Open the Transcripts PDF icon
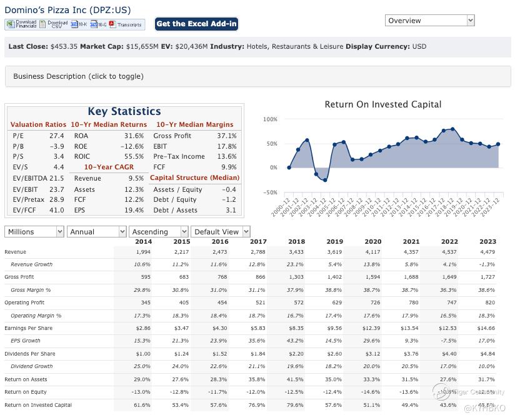515x420 pixels. (x=126, y=24)
